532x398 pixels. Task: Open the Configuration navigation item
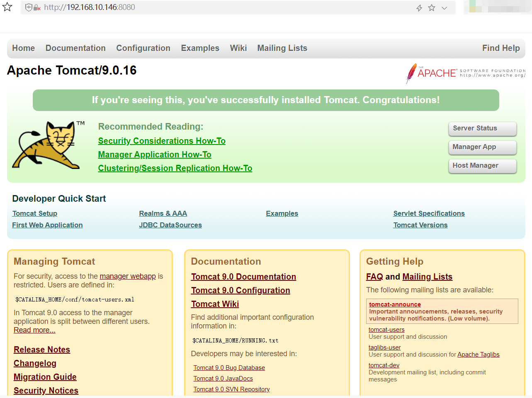tap(143, 48)
